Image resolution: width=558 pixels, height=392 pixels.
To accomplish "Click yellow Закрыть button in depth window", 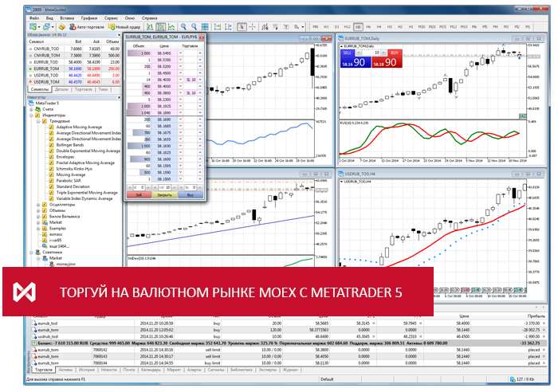I will (164, 195).
